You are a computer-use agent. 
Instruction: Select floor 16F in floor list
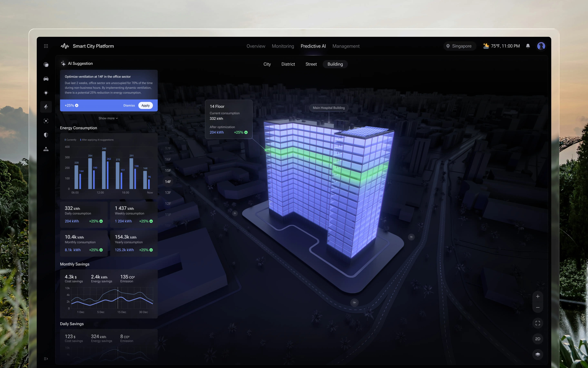168,159
